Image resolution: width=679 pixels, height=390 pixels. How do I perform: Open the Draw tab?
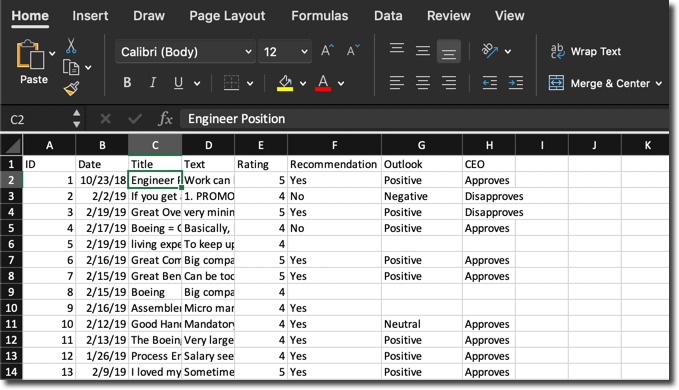(149, 16)
